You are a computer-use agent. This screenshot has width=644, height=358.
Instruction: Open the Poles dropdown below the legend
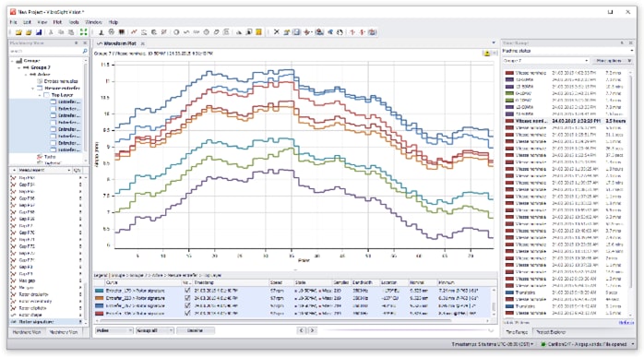[x=114, y=330]
